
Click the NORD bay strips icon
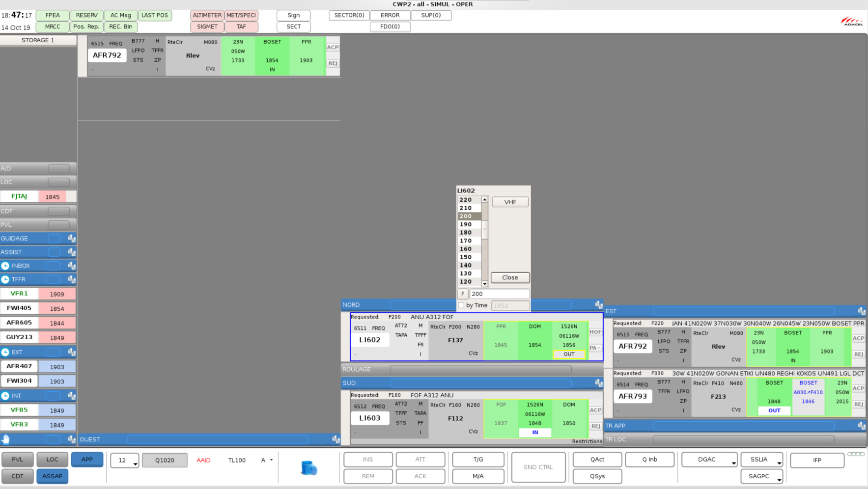598,305
